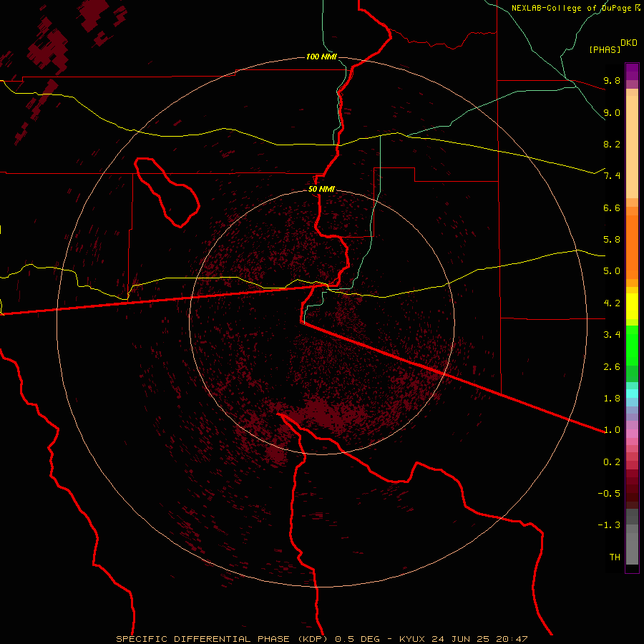Image resolution: width=644 pixels, height=644 pixels.
Task: Click the 5.8 scale value
Action: pos(612,240)
